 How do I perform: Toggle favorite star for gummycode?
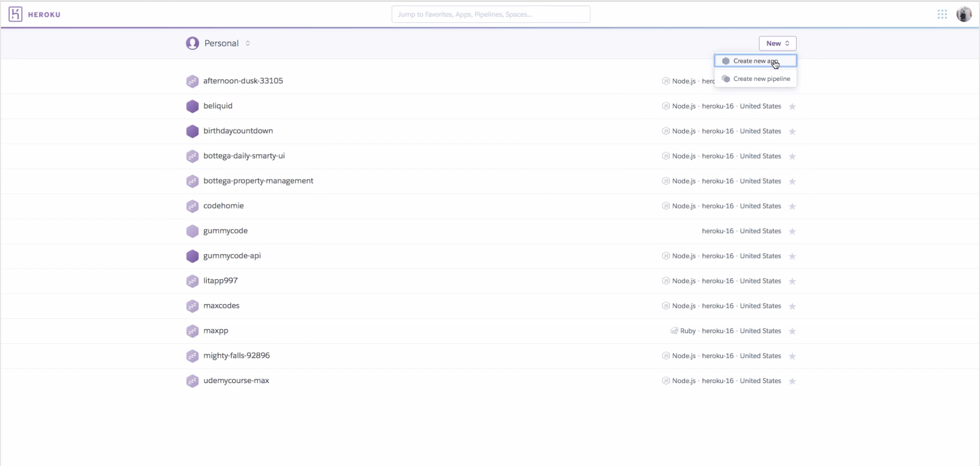pyautogui.click(x=792, y=232)
